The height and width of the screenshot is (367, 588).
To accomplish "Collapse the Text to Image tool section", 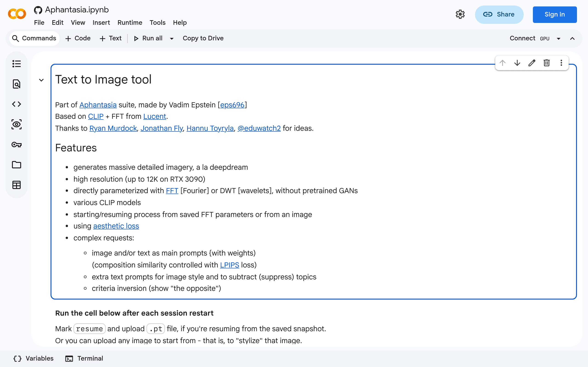I will tap(41, 80).
